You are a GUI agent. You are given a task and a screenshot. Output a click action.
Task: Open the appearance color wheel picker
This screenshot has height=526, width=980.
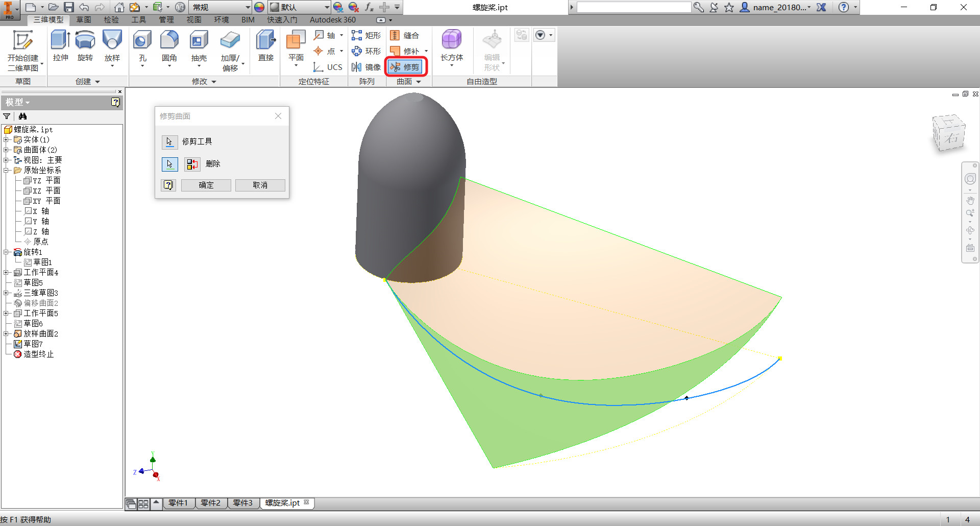point(259,7)
